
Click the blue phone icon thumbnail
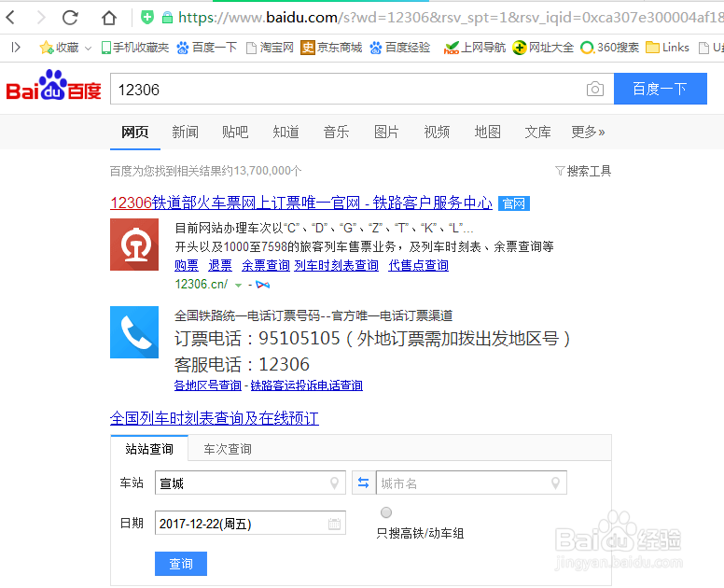tap(134, 332)
